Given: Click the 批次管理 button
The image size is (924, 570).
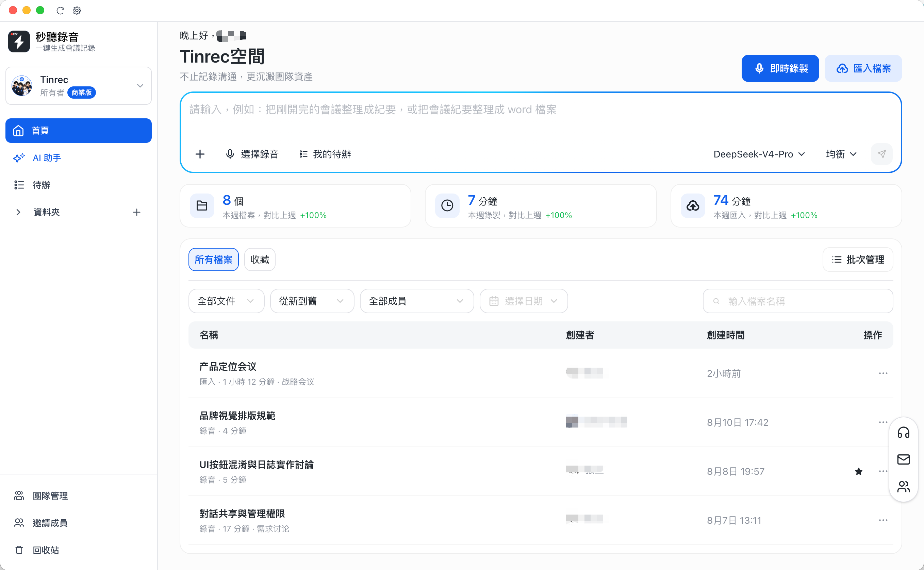Looking at the screenshot, I should tap(858, 259).
